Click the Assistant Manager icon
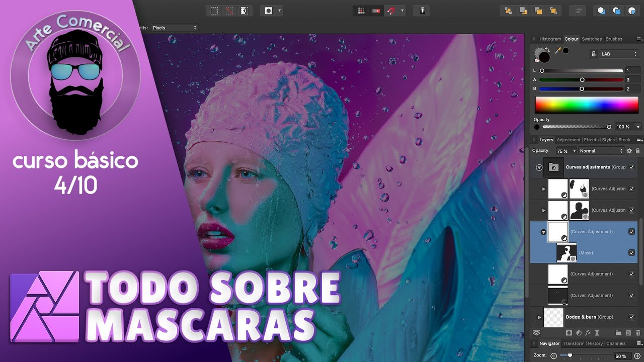The image size is (644, 362). tap(422, 11)
